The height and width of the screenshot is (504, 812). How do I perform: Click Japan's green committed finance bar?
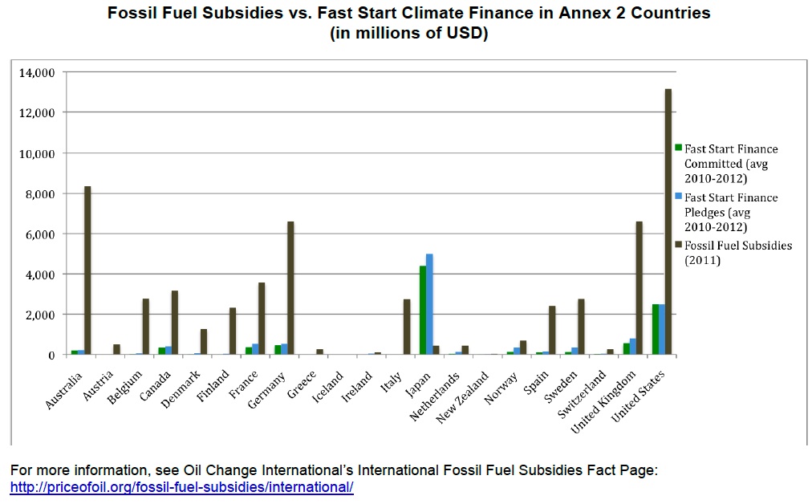423,311
